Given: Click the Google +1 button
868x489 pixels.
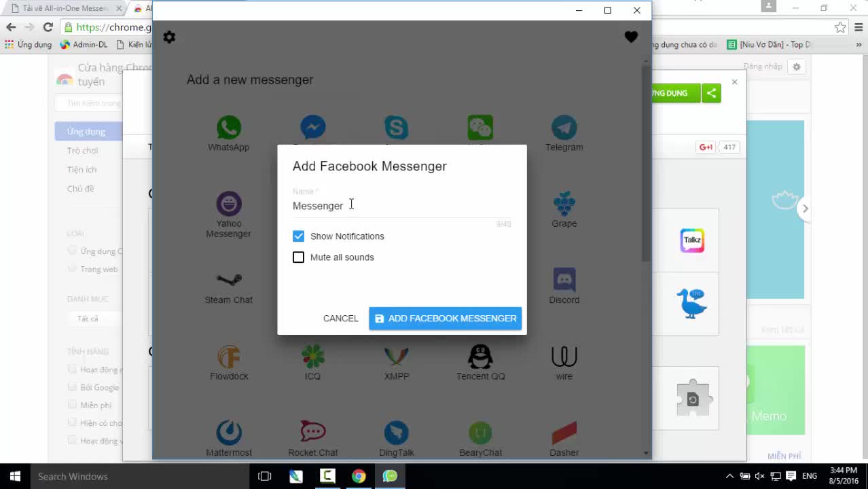Looking at the screenshot, I should coord(706,147).
